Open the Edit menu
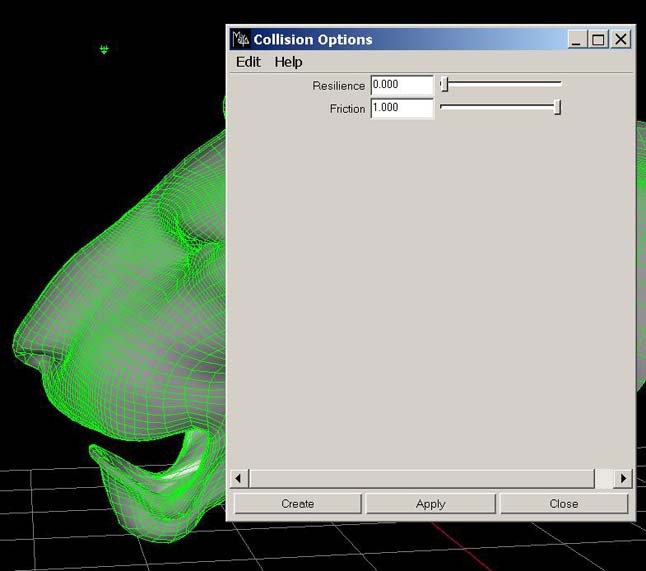Screen dimensions: 646x571 click(x=248, y=62)
